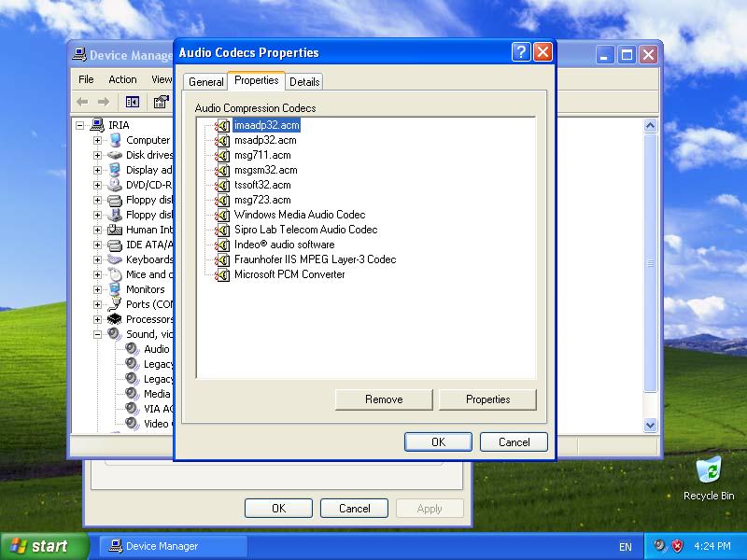Cancel the Audio Codecs Properties dialog

pyautogui.click(x=514, y=441)
